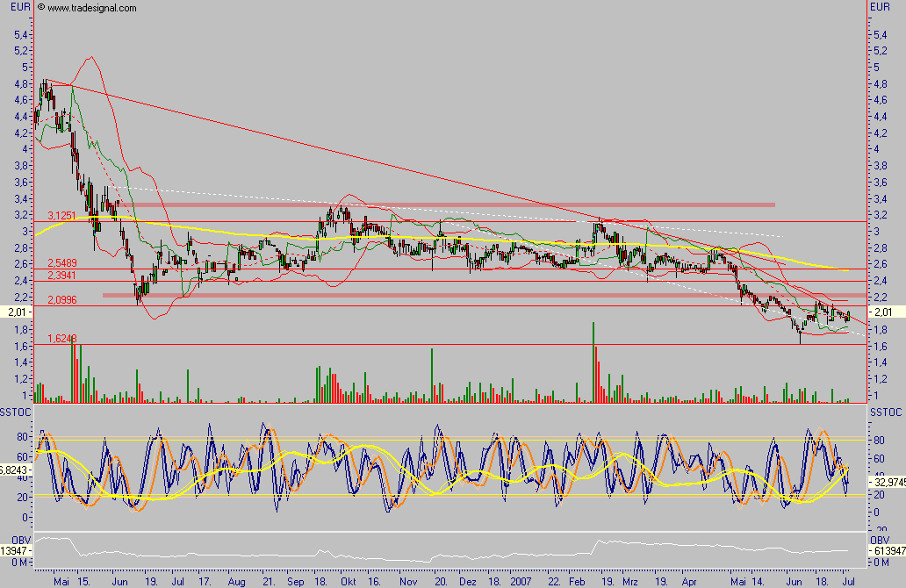The width and height of the screenshot is (906, 588).
Task: Click the Dez date label on time axis
Action: coord(467,582)
